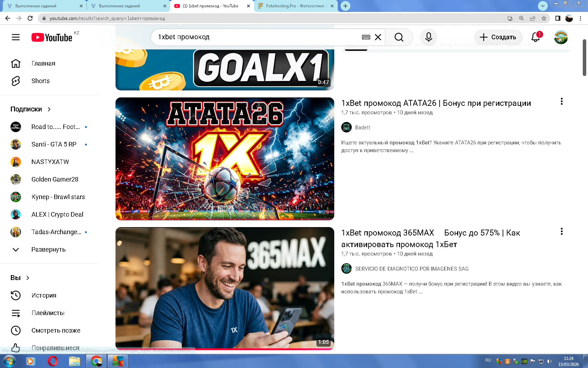This screenshot has width=588, height=368.
Task: Start voice search with the microphone
Action: coord(428,37)
